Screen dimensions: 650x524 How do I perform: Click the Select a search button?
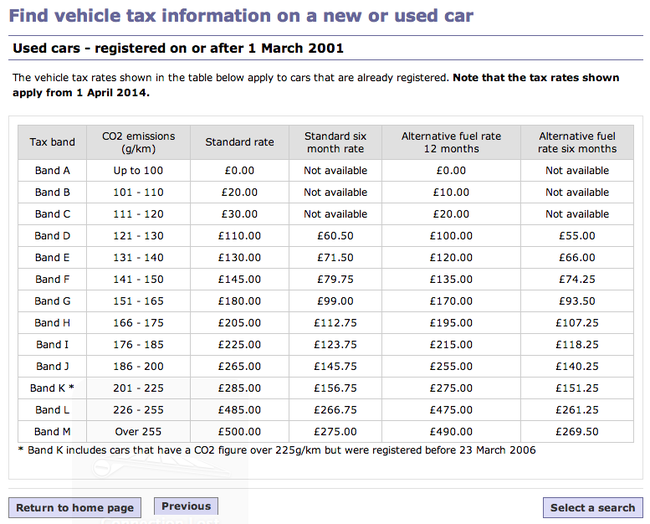592,507
